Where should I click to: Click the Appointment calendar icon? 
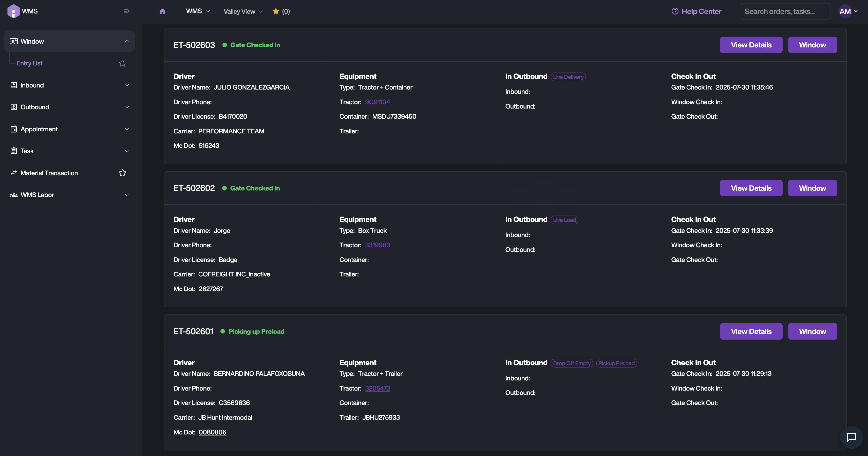13,129
